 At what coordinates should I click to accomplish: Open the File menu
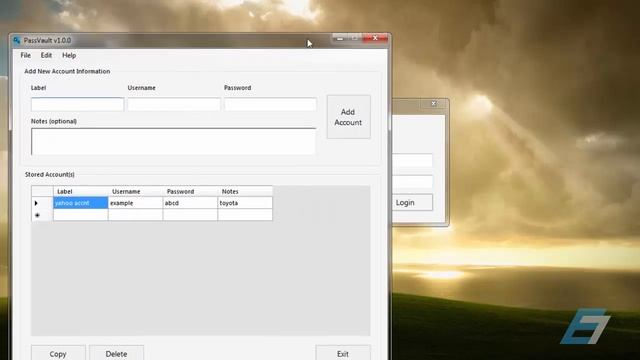pyautogui.click(x=25, y=55)
